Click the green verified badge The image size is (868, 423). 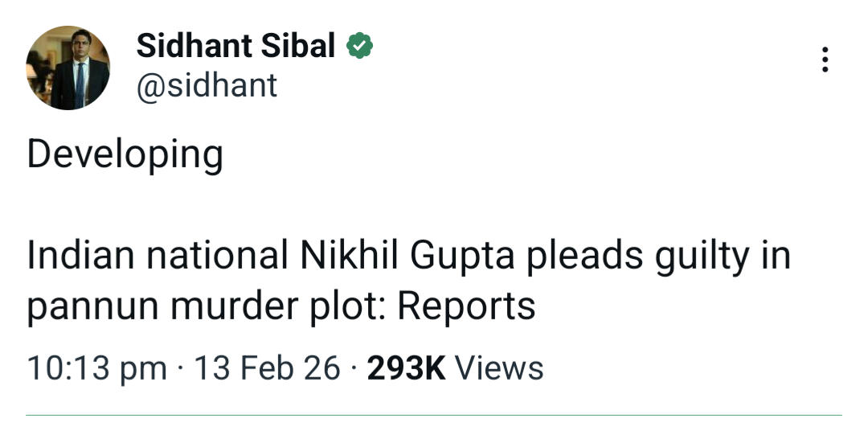(358, 47)
